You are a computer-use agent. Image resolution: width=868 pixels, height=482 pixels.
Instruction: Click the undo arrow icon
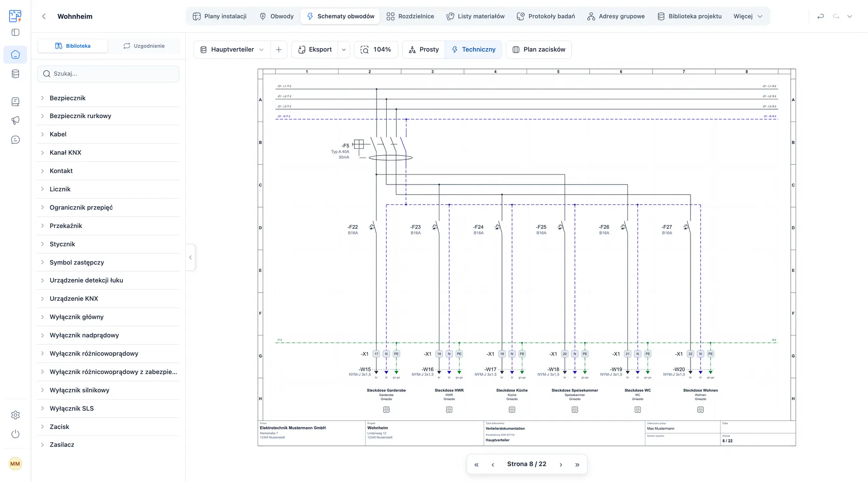821,16
